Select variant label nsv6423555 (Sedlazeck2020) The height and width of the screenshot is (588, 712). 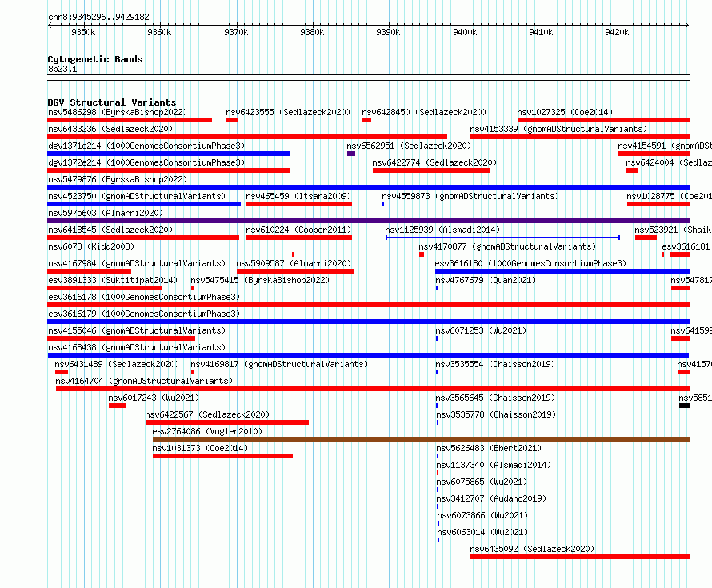click(288, 112)
